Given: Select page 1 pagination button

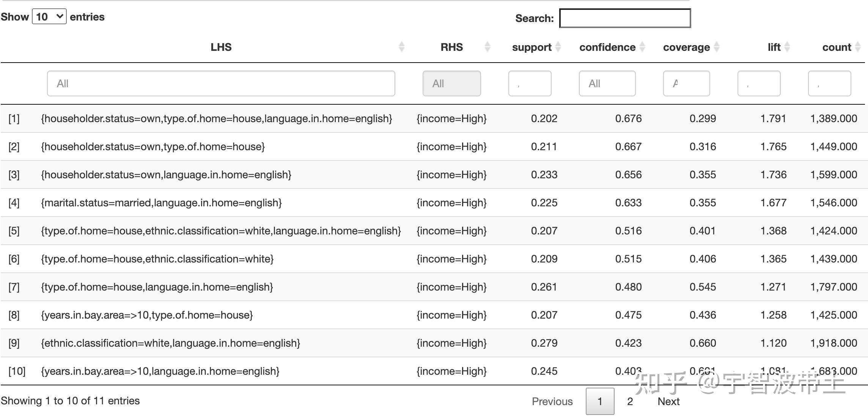Looking at the screenshot, I should pos(600,401).
